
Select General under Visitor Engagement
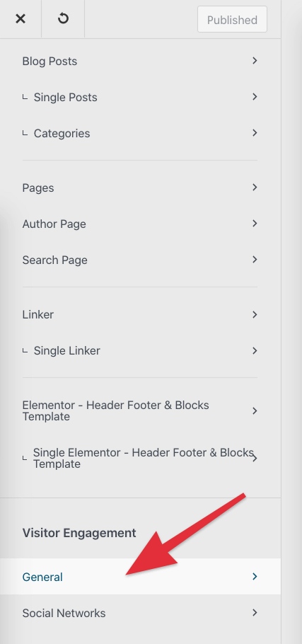(x=140, y=577)
